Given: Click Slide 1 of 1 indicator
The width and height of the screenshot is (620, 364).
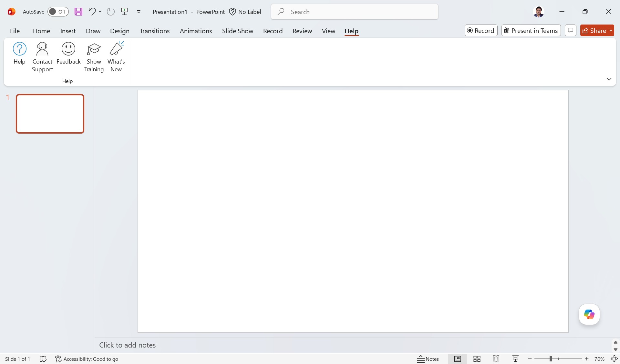Looking at the screenshot, I should click(17, 359).
